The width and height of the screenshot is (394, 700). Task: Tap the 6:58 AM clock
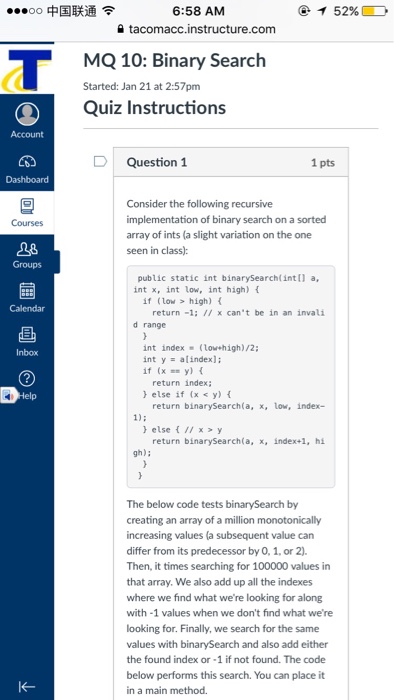tap(198, 11)
